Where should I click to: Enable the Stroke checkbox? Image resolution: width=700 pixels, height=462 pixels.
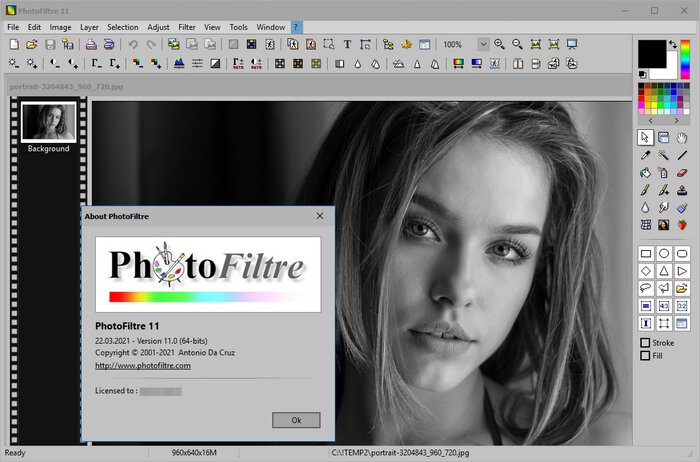(645, 343)
